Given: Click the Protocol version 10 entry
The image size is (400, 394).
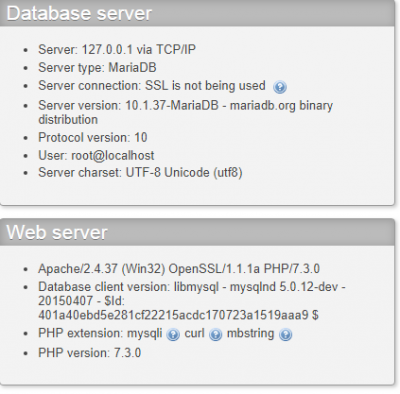Looking at the screenshot, I should 93,137.
